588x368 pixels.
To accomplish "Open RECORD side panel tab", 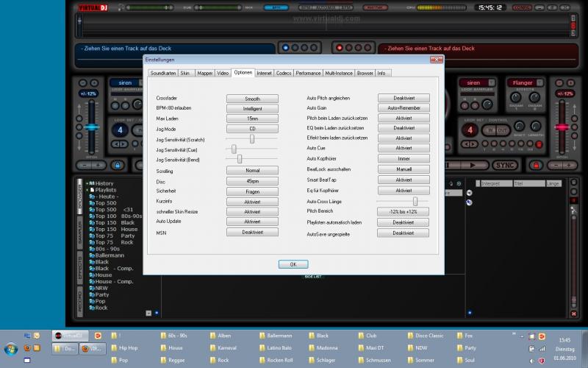I will coord(80,302).
